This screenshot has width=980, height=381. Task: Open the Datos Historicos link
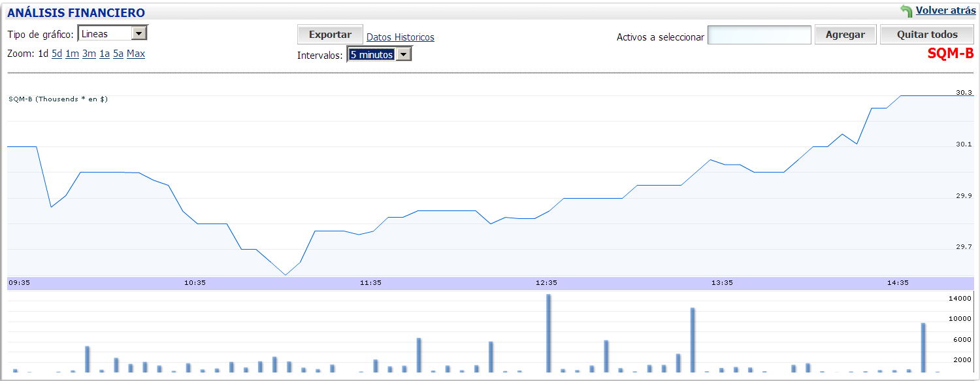coord(400,37)
